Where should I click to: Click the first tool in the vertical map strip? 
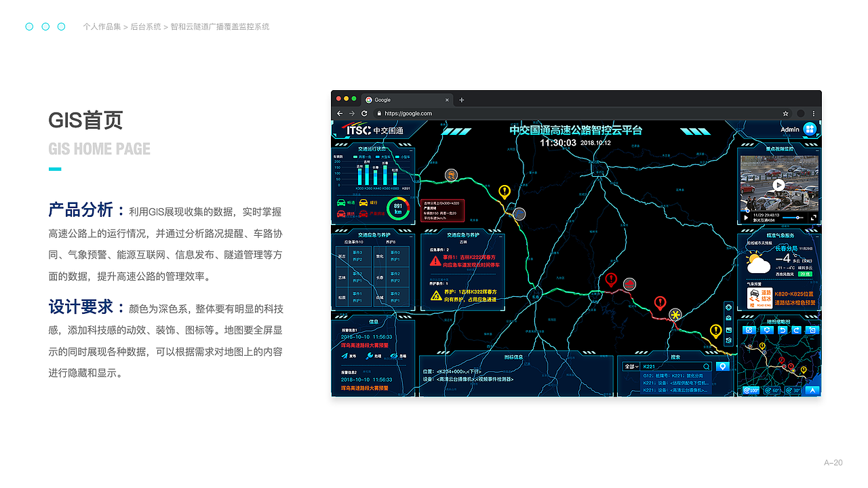tap(728, 308)
